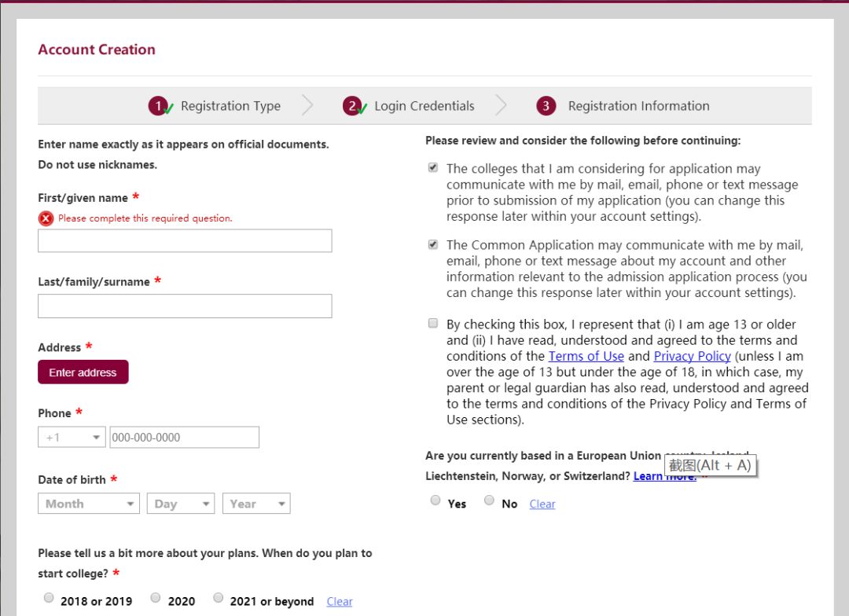Choose 2021 or beyond start option
Screen dimensions: 849x616
pos(218,598)
